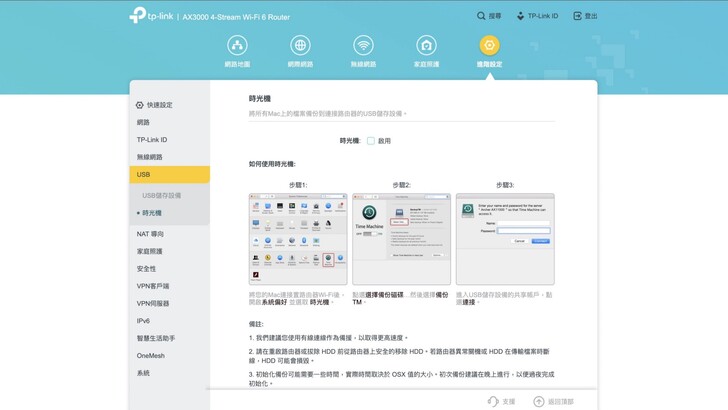Expand the 安全性 sidebar section
Image resolution: width=728 pixels, height=410 pixels.
tap(147, 269)
